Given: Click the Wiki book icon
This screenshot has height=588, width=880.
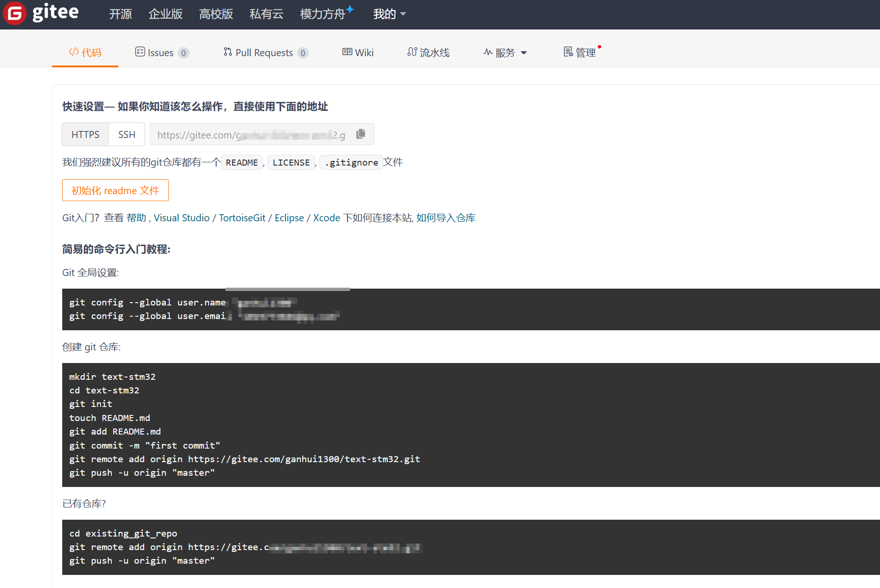Looking at the screenshot, I should (x=347, y=52).
